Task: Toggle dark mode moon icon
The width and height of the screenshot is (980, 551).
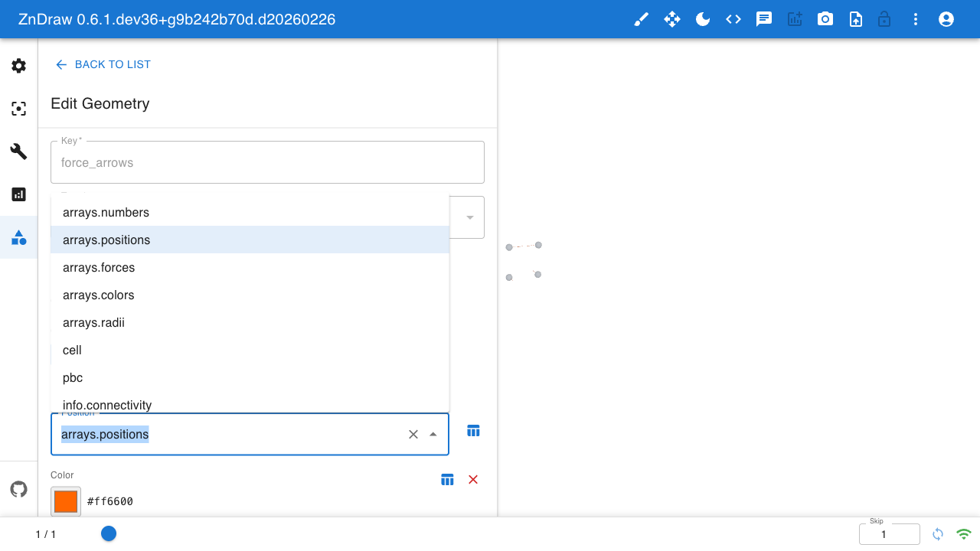Action: tap(703, 19)
